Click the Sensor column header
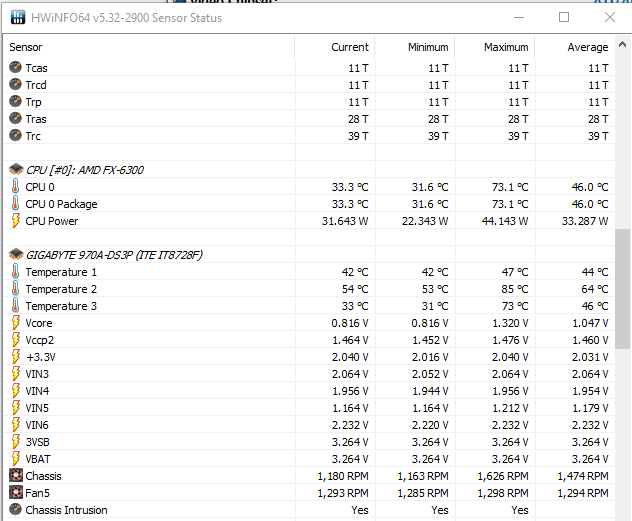Screen dimensions: 632x521 149,47
